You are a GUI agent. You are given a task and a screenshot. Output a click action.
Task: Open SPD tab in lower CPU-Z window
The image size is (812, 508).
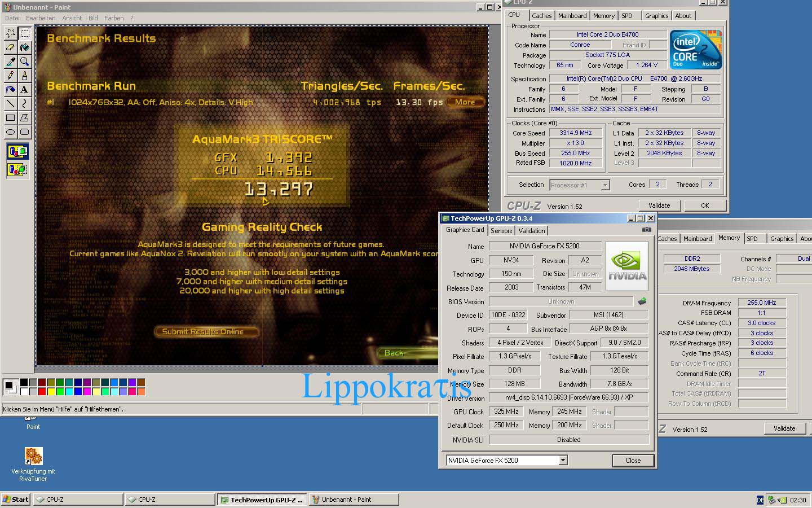pyautogui.click(x=752, y=239)
